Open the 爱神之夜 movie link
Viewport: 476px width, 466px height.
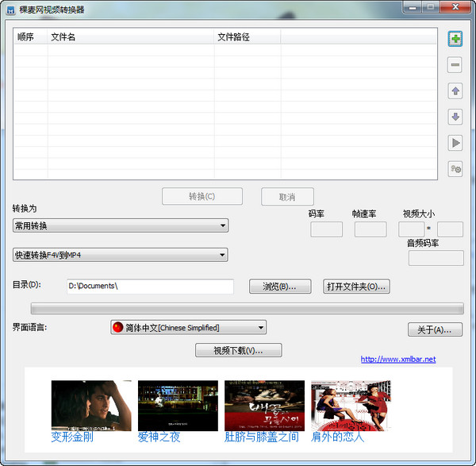(x=159, y=437)
